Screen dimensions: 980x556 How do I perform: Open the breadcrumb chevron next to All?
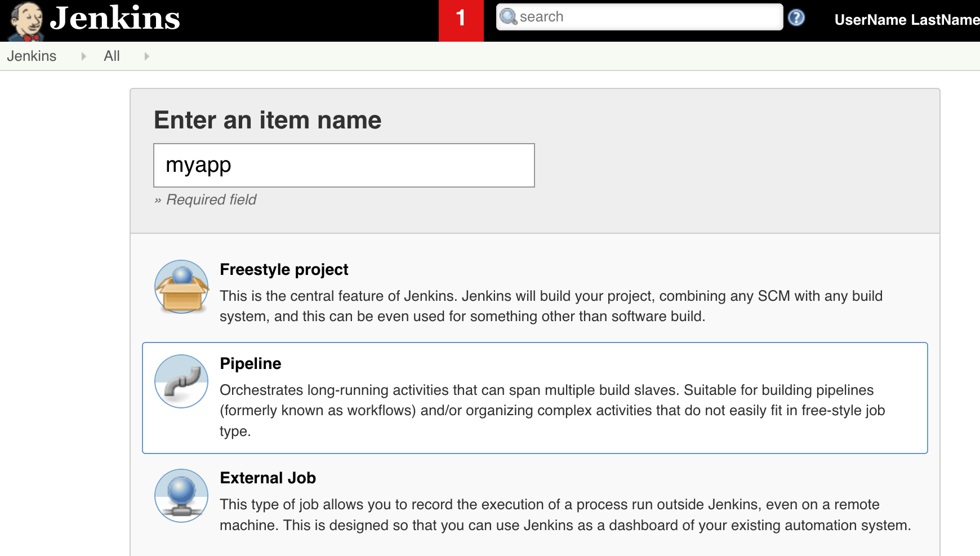click(146, 56)
